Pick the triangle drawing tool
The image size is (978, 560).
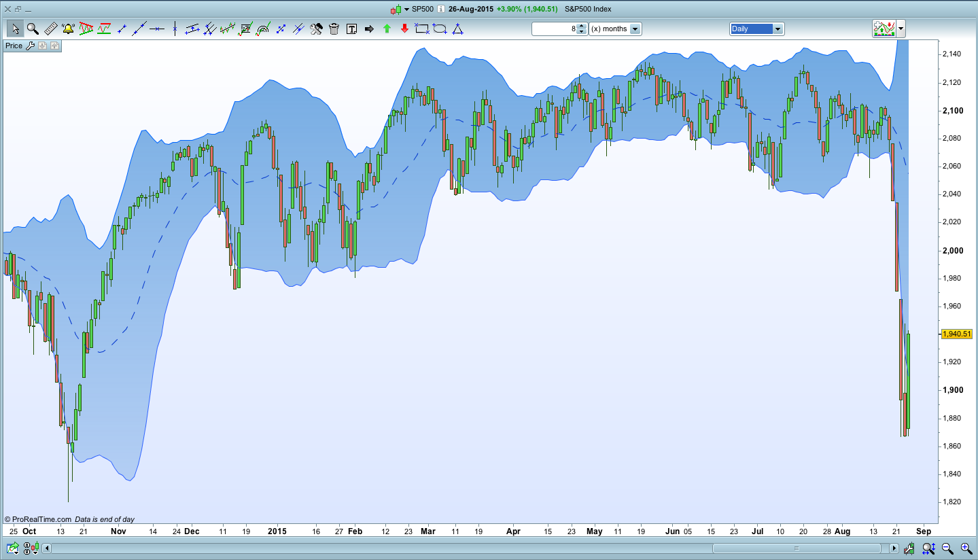tap(457, 29)
